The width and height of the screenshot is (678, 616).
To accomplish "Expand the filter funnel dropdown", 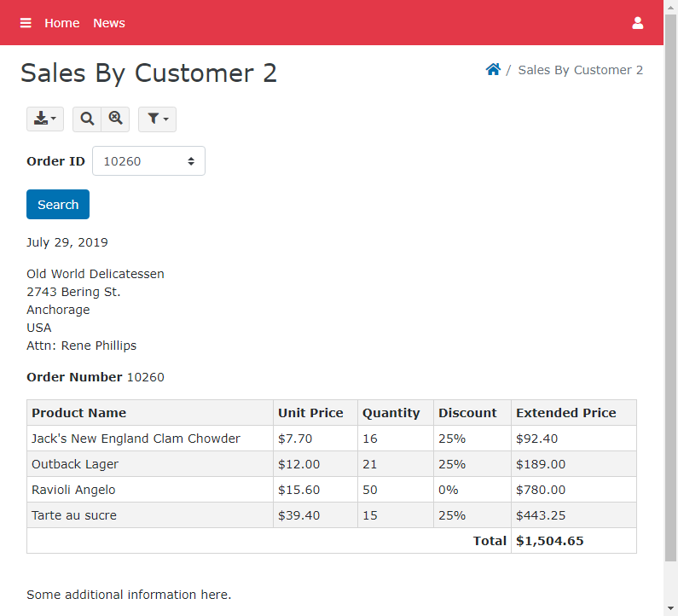I will pos(157,119).
